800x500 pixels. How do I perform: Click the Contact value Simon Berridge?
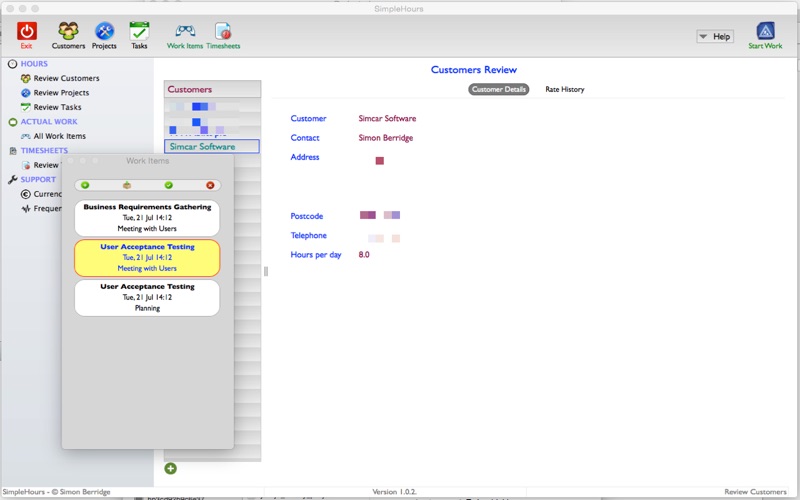pos(386,138)
